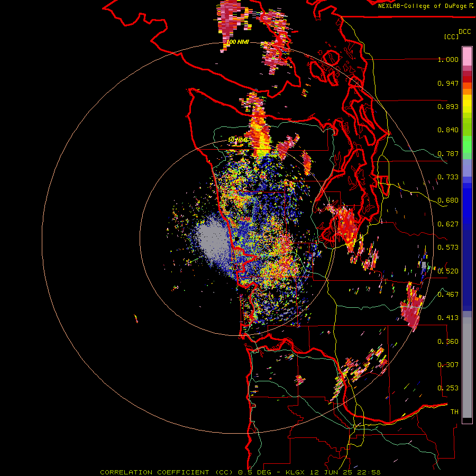Click the Correlation Coefficient KLGX caption
The height and width of the screenshot is (476, 476).
(240, 472)
